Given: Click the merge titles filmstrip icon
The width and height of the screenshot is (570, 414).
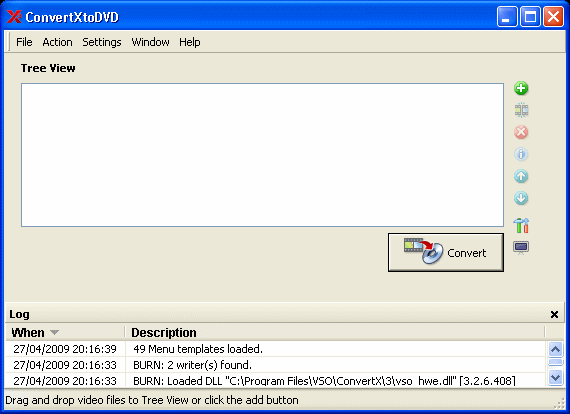Looking at the screenshot, I should coord(521,110).
